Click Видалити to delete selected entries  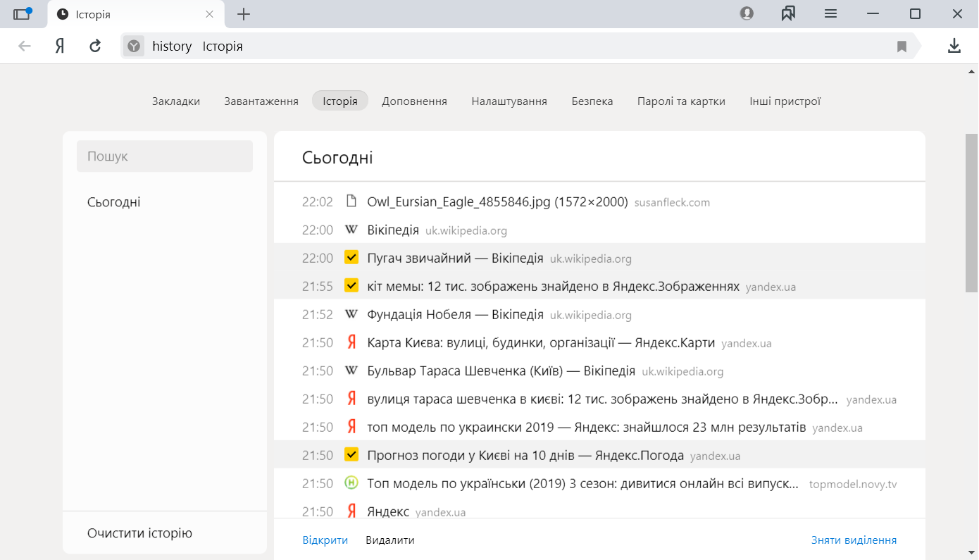390,540
